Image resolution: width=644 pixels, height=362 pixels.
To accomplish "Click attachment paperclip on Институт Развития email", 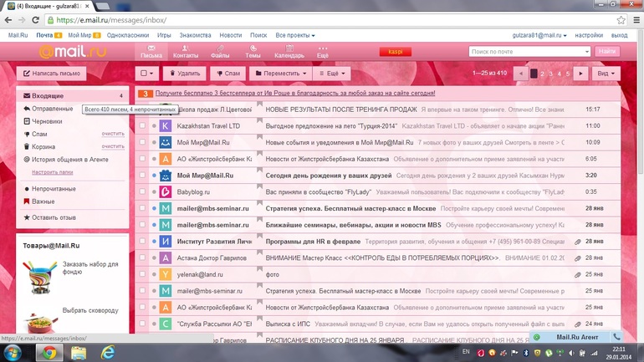I will click(x=578, y=241).
